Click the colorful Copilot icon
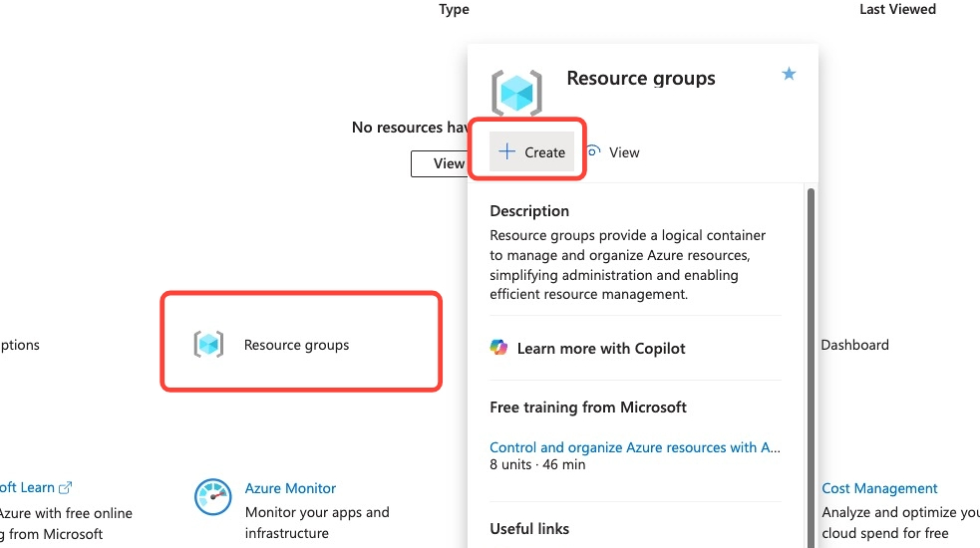This screenshot has width=980, height=548. (x=498, y=348)
